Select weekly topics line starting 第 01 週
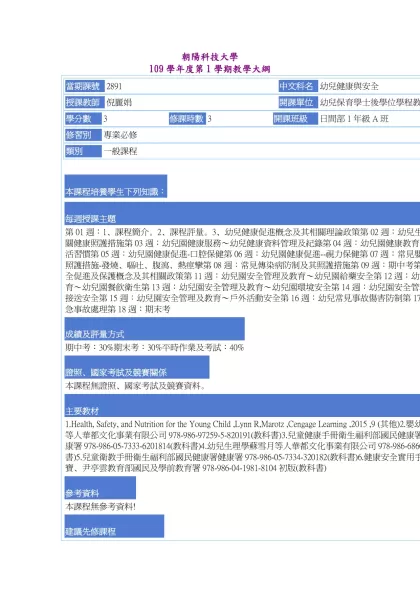Screen dimensions: 420x593 (x=243, y=232)
